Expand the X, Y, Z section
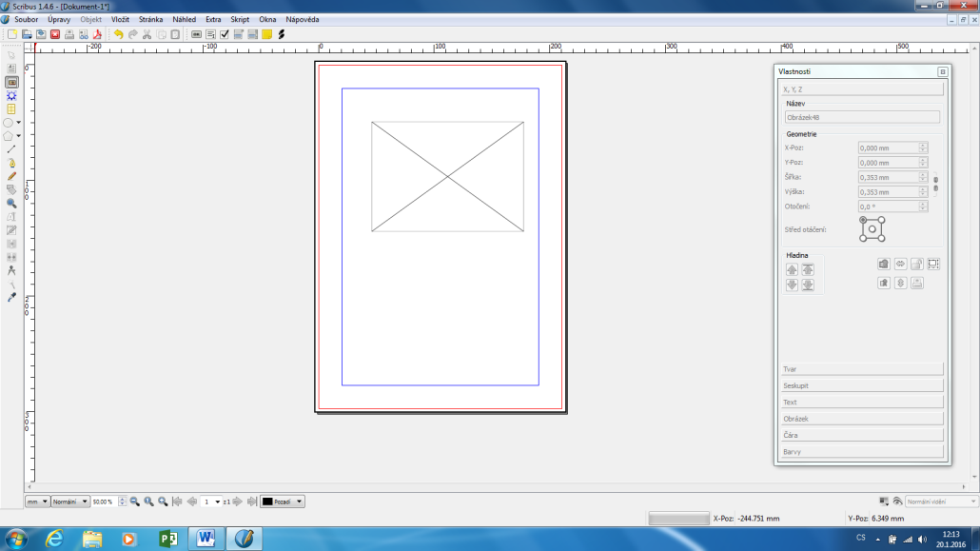980x551 pixels. (x=862, y=89)
